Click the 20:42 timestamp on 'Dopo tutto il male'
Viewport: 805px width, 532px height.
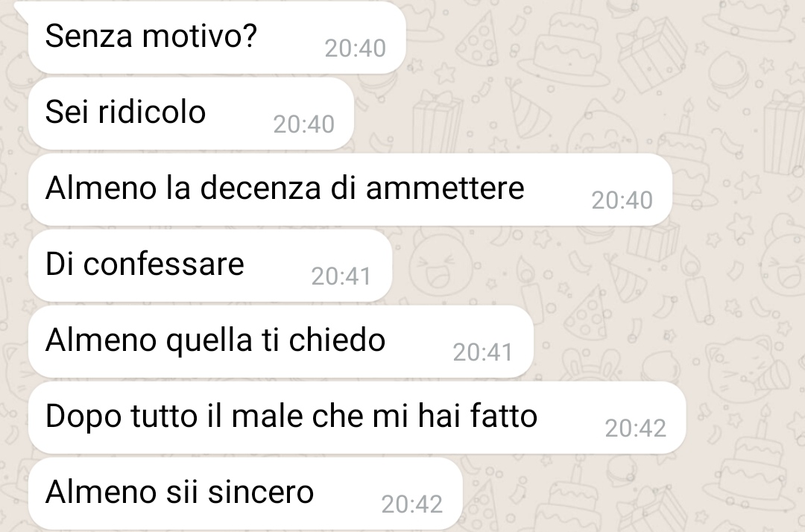pyautogui.click(x=636, y=428)
